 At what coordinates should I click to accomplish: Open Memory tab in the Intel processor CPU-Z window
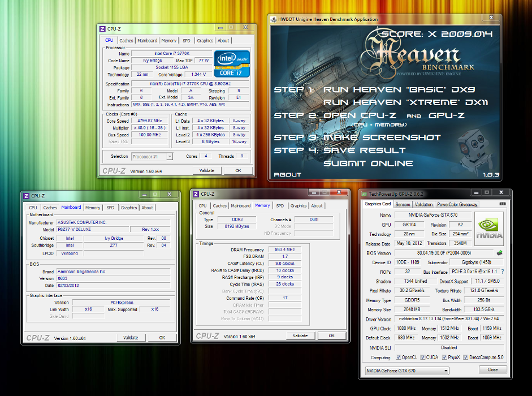coord(168,41)
